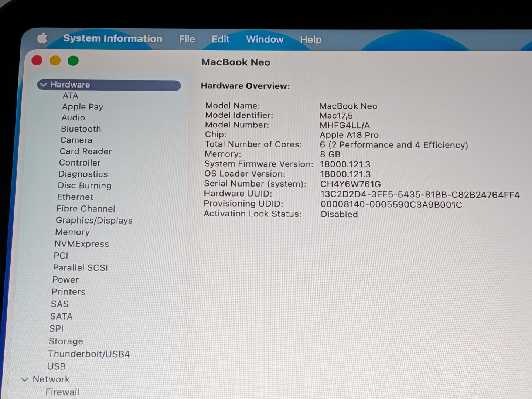Select Printers in the sidebar

68,292
